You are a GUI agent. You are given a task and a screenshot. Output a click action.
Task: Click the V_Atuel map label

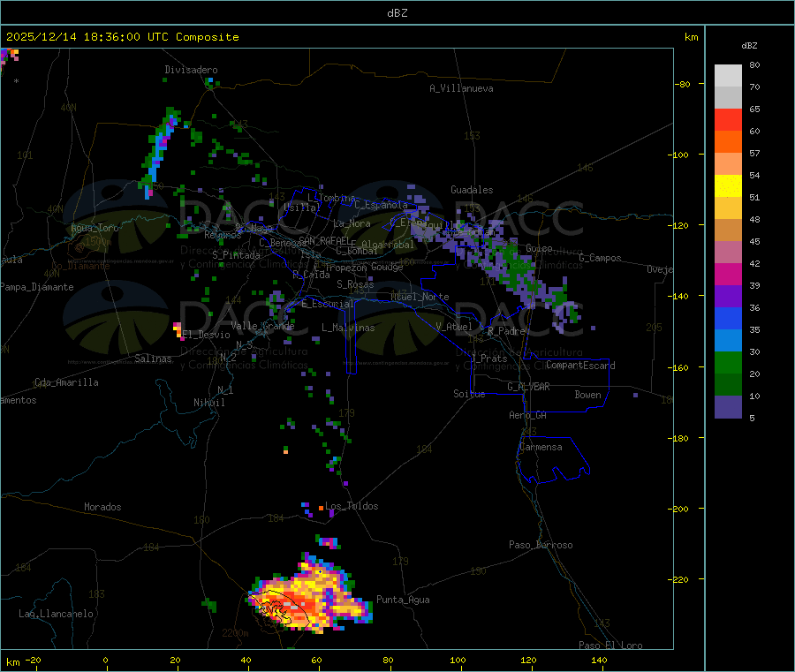pyautogui.click(x=454, y=327)
